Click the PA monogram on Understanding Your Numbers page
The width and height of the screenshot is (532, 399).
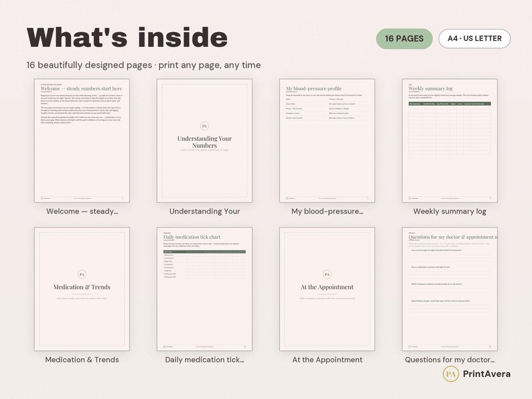click(x=204, y=126)
